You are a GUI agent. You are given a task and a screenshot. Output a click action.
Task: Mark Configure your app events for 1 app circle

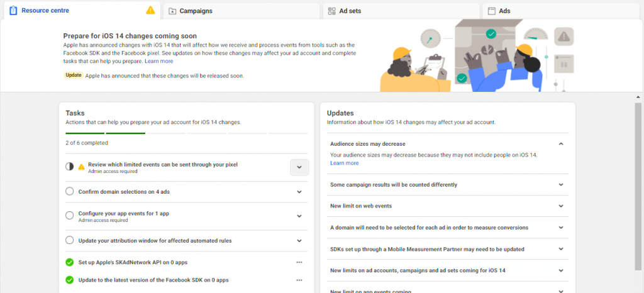70,216
